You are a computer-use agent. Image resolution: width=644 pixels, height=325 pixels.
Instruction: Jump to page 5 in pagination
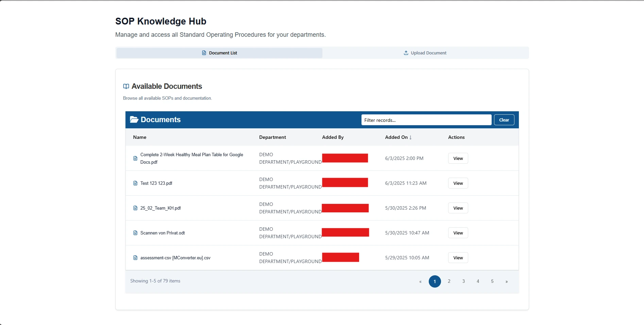coord(492,281)
